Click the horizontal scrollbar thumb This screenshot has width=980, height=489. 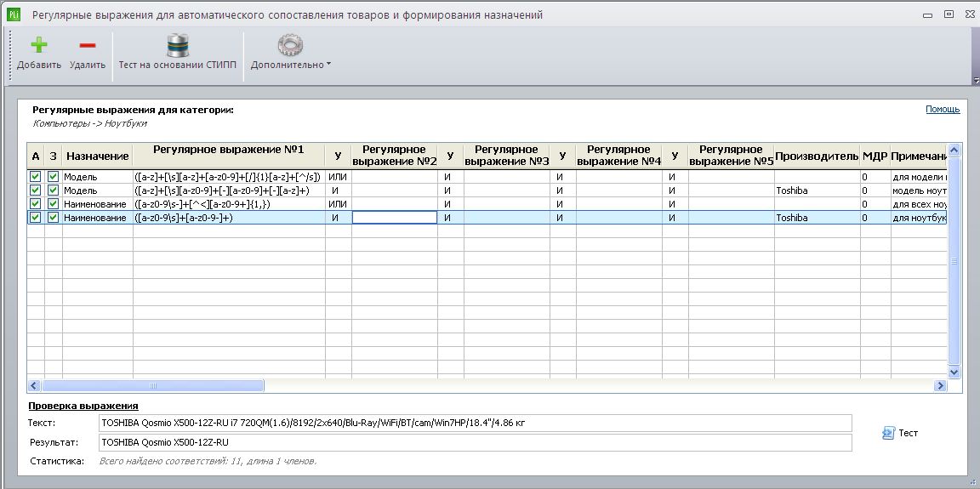152,386
